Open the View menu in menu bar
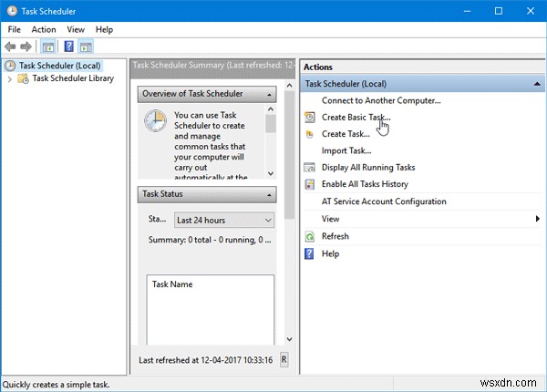The image size is (547, 392). (76, 30)
